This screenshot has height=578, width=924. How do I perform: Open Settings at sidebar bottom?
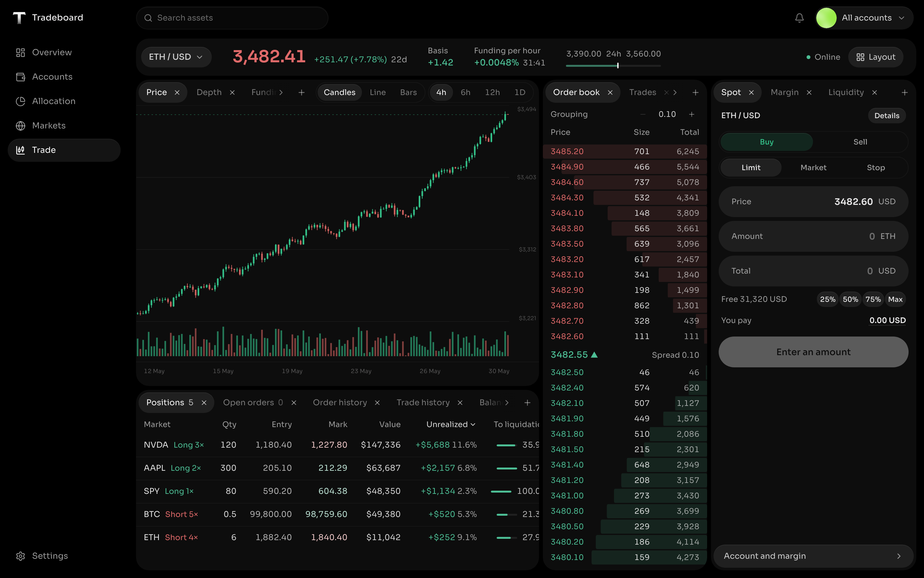click(64, 556)
